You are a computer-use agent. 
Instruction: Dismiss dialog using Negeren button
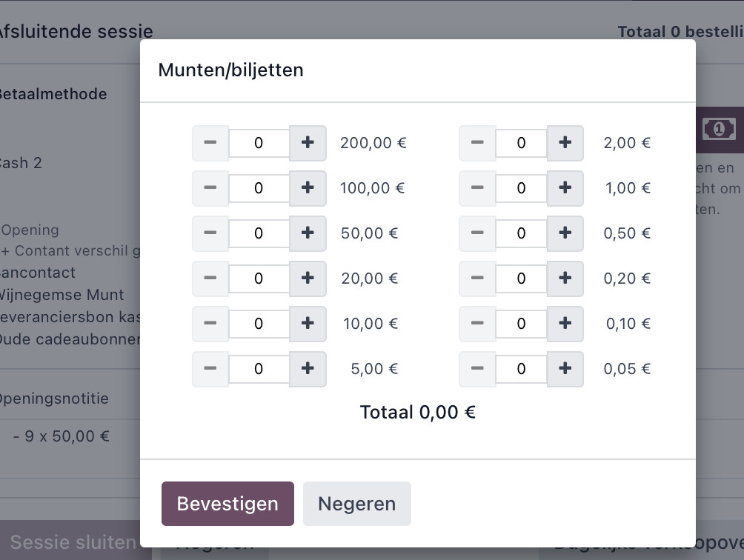tap(357, 504)
